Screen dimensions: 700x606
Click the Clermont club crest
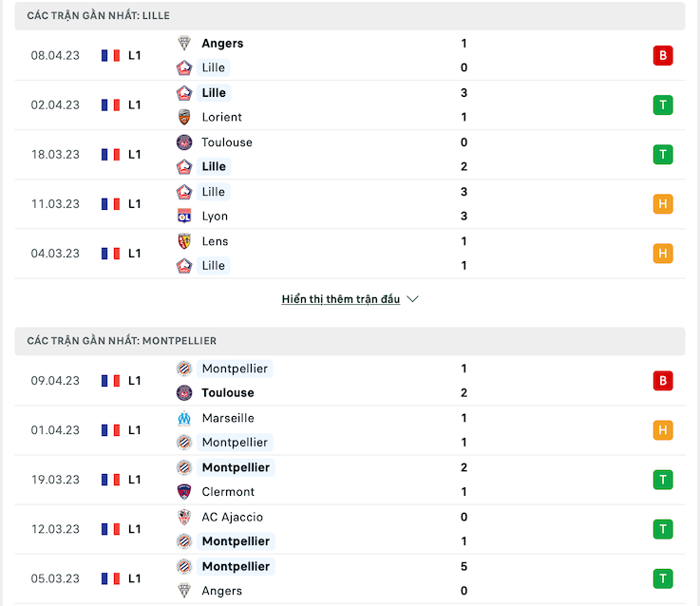pyautogui.click(x=184, y=492)
